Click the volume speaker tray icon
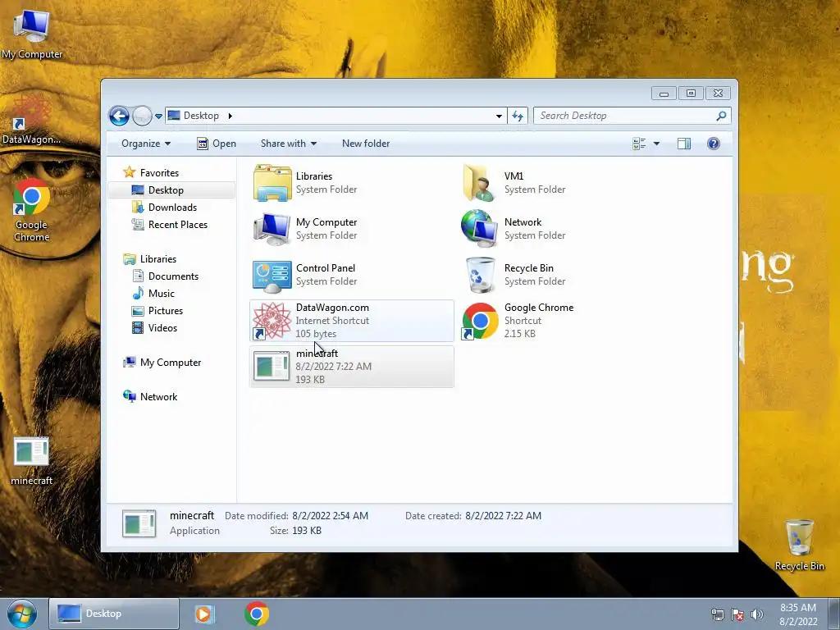This screenshot has height=630, width=840. click(x=757, y=614)
